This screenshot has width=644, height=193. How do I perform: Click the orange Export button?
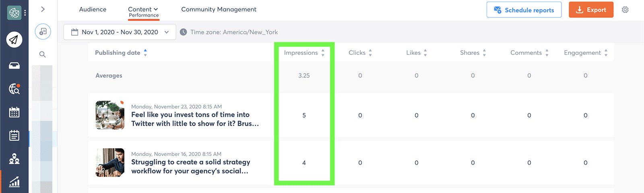(x=591, y=10)
